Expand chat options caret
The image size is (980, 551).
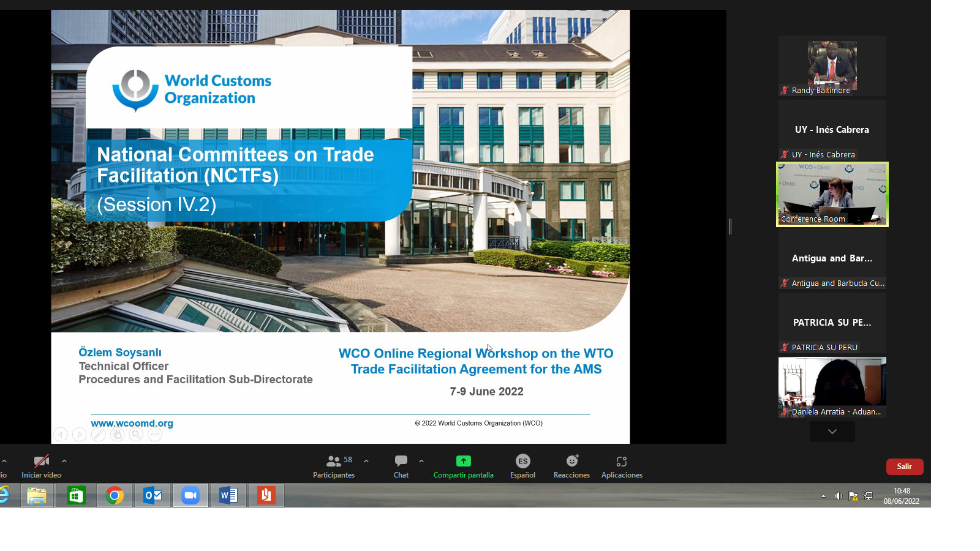pyautogui.click(x=421, y=461)
